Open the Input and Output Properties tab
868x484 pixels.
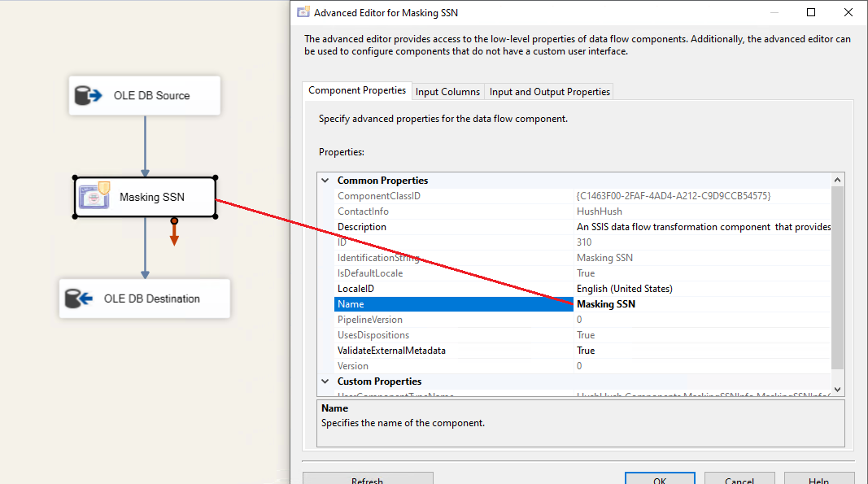[549, 92]
